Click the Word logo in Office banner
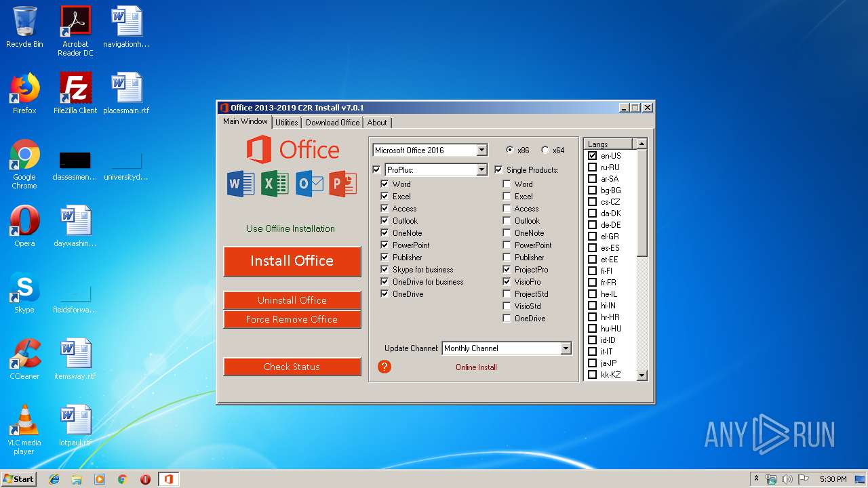The height and width of the screenshot is (488, 868). click(241, 184)
